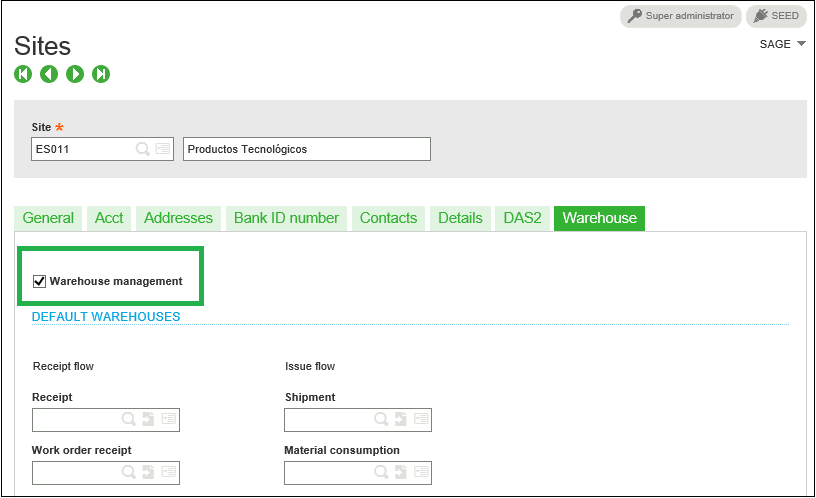The height and width of the screenshot is (498, 816).
Task: Click the Work order receipt jump-to arrow icon
Action: tap(149, 472)
